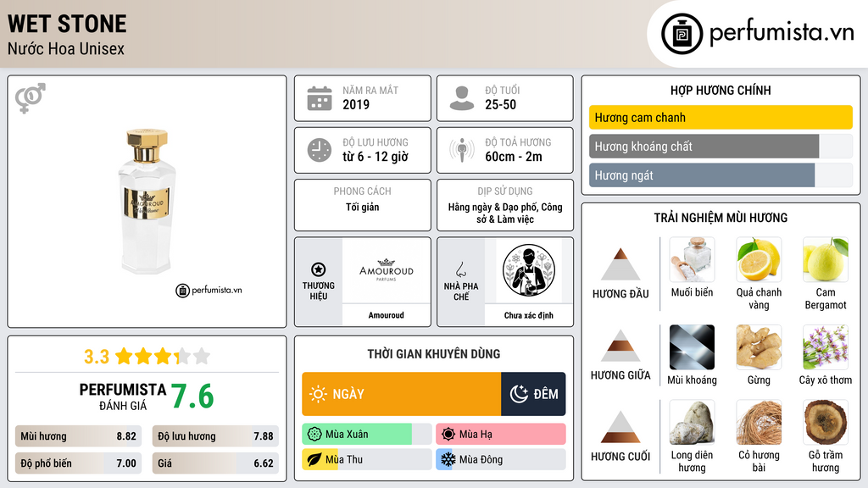This screenshot has width=868, height=488.
Task: Click the green 7.6 Perfumista score
Action: click(x=192, y=396)
